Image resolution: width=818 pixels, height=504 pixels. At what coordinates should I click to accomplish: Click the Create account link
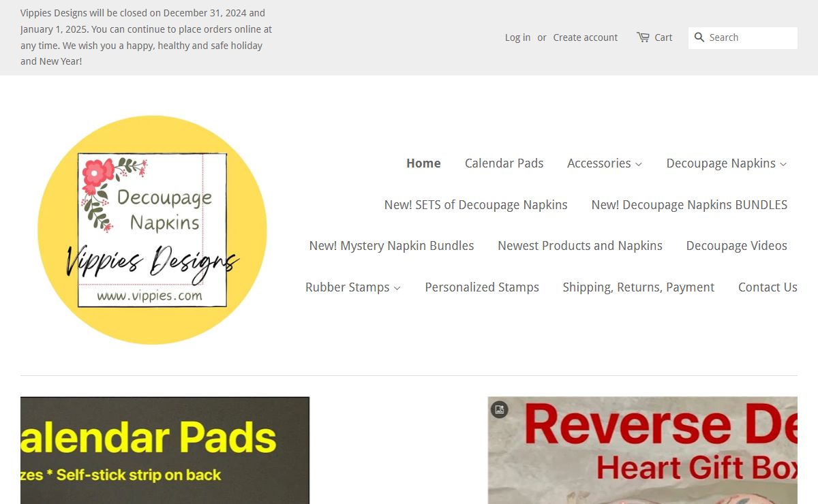pyautogui.click(x=586, y=37)
